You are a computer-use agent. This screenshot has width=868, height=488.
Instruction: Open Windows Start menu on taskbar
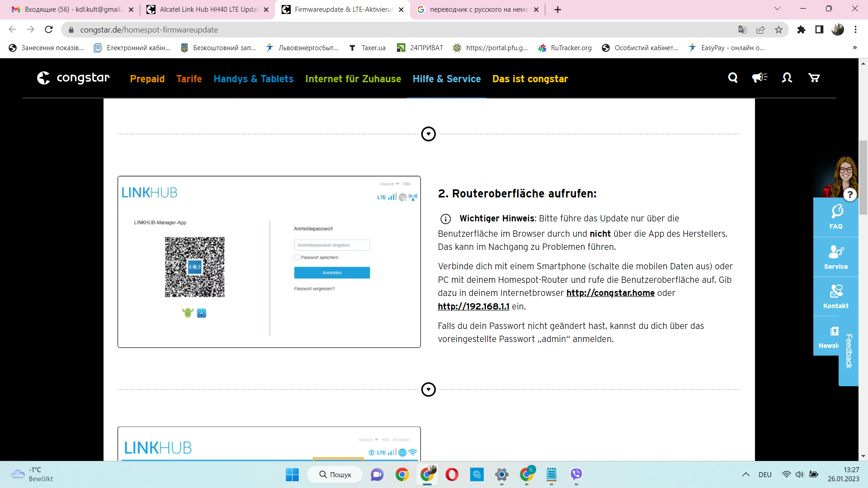[292, 474]
